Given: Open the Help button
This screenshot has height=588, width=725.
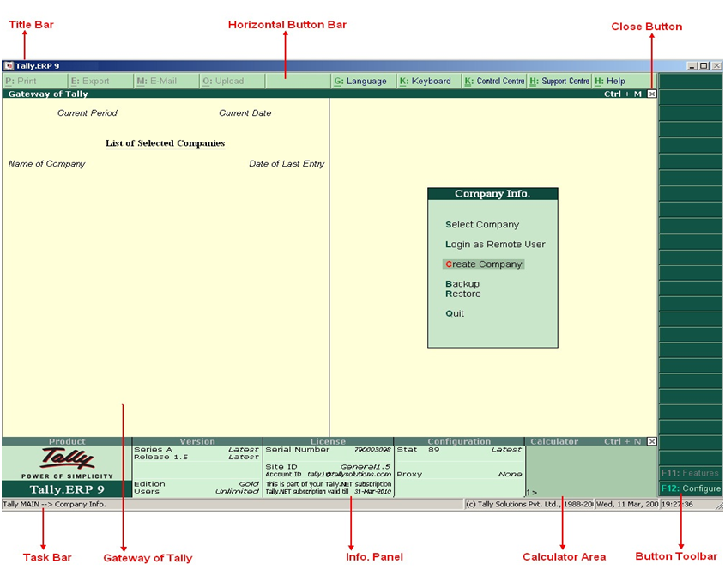Looking at the screenshot, I should tap(614, 81).
